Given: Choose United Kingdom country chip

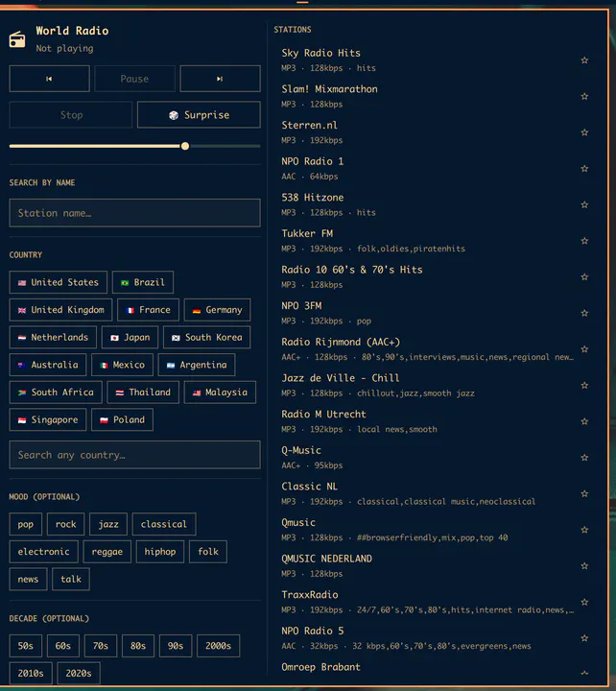Looking at the screenshot, I should pos(60,310).
